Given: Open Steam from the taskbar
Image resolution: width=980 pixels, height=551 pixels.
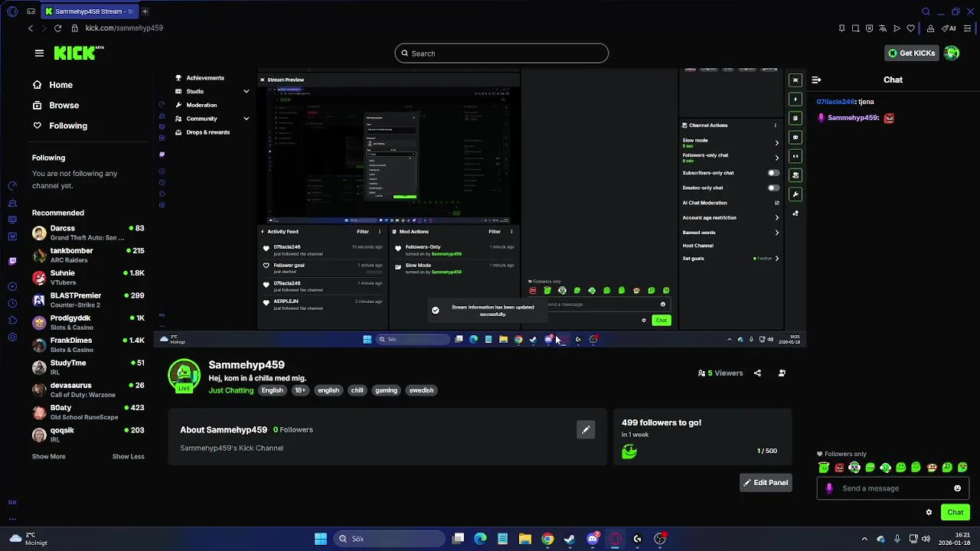Looking at the screenshot, I should [570, 539].
